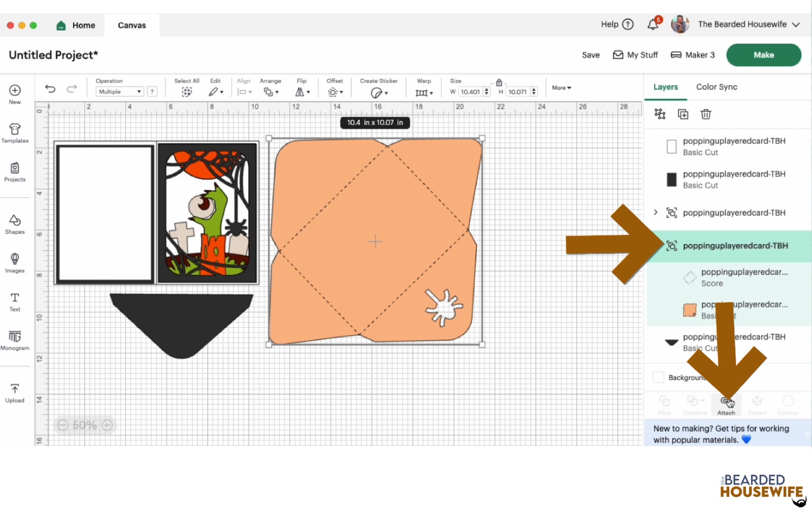
Task: Click the Slice tool icon
Action: pyautogui.click(x=664, y=402)
